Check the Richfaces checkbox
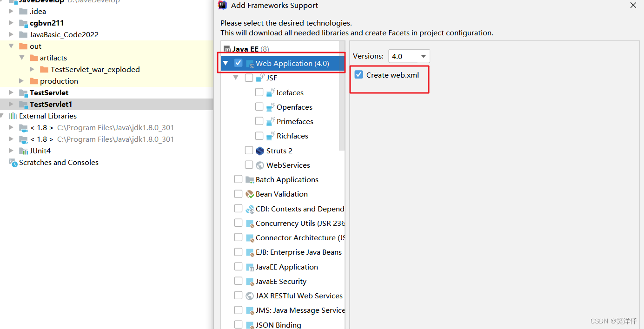644x329 pixels. tap(259, 135)
